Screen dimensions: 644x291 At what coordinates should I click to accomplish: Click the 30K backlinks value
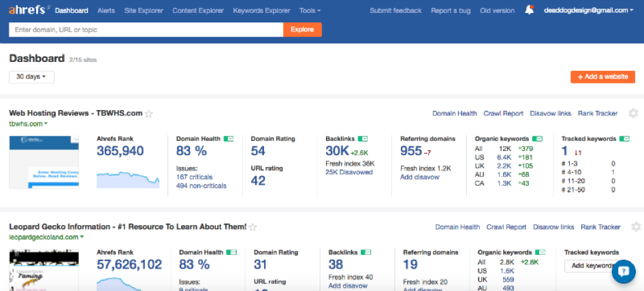point(337,151)
